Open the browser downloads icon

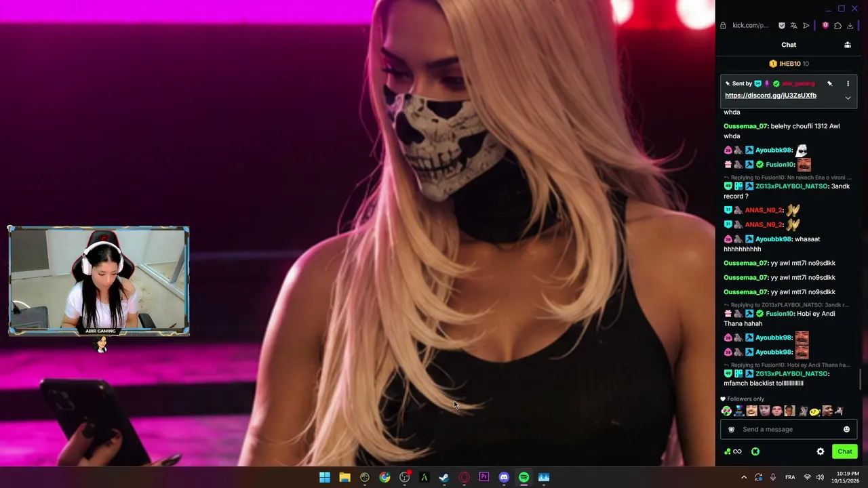[850, 26]
